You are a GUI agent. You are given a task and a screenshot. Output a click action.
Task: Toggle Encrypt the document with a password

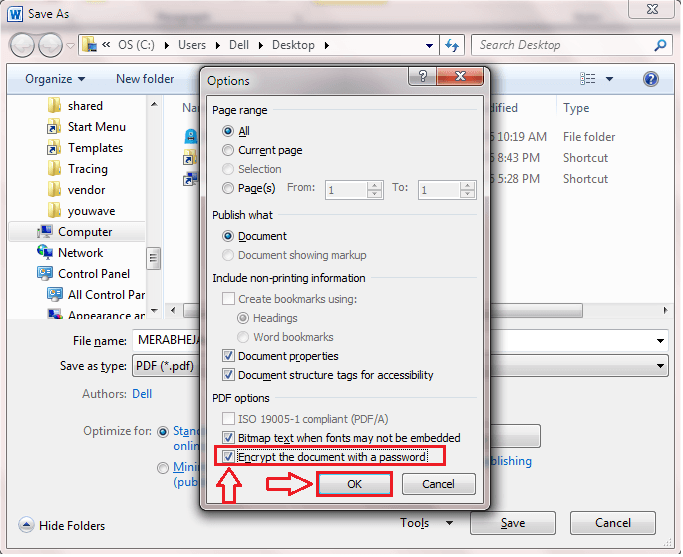click(x=228, y=457)
